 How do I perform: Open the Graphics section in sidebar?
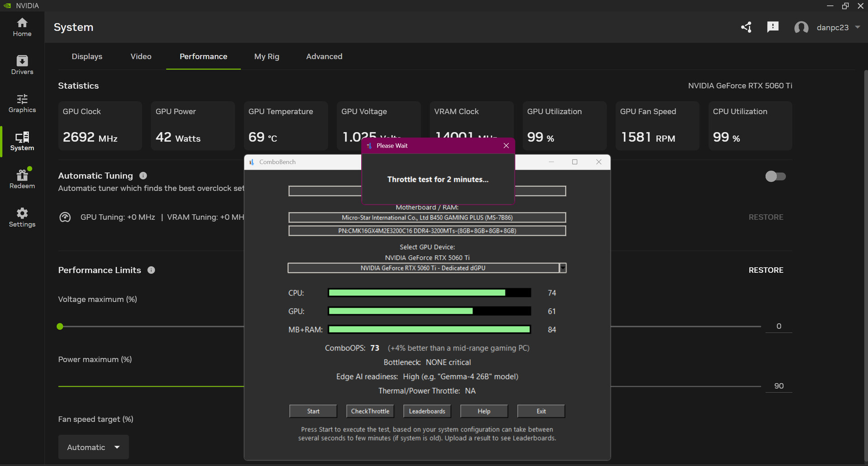pos(22,103)
